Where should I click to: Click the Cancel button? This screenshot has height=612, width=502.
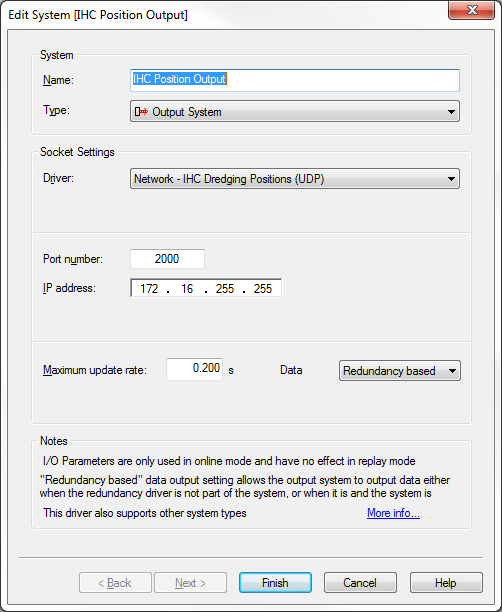tap(360, 583)
